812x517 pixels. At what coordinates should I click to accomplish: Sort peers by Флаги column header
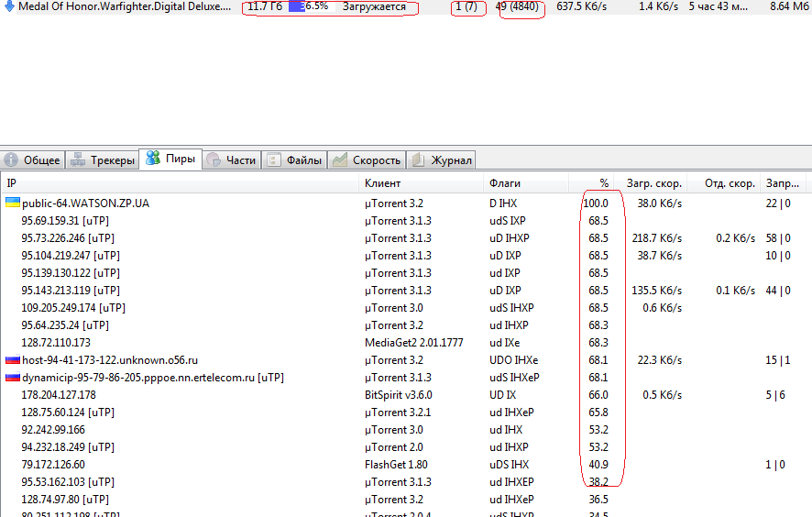(526, 182)
